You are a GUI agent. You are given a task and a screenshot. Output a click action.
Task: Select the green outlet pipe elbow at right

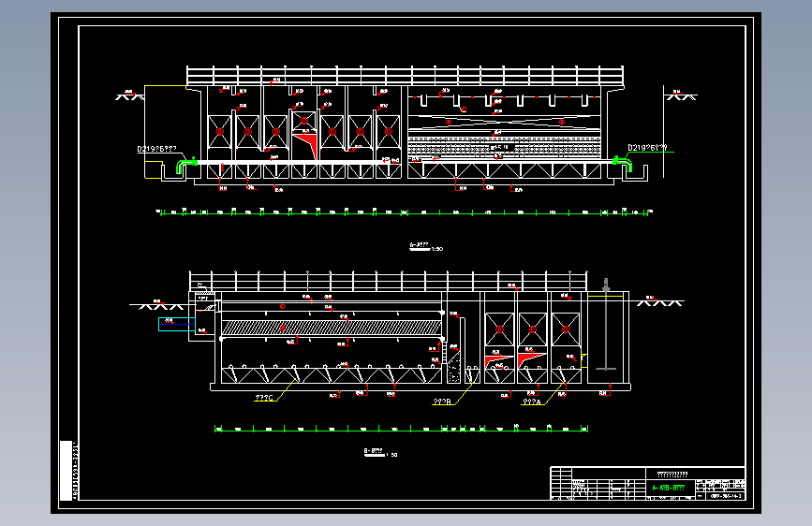[x=623, y=163]
